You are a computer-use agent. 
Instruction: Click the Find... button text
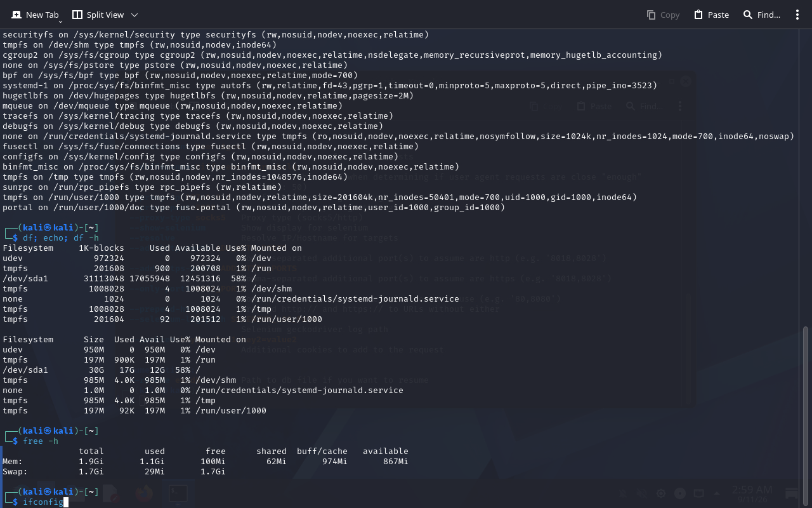769,15
